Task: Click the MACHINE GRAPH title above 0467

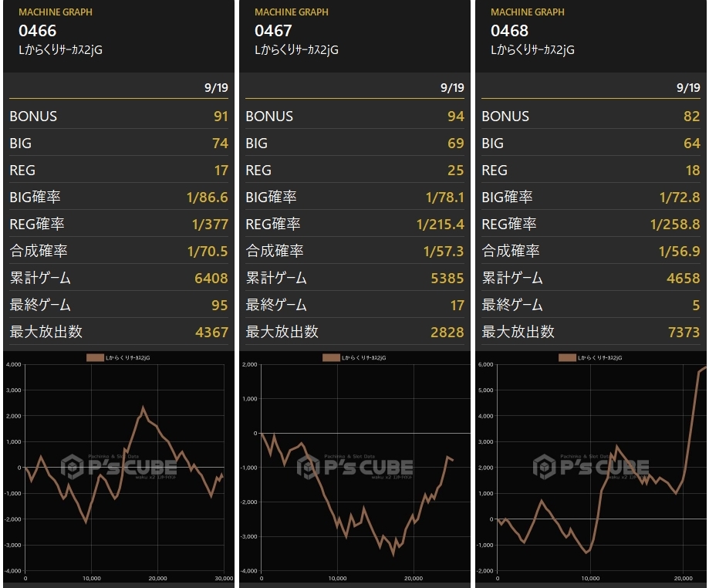Action: coord(292,12)
